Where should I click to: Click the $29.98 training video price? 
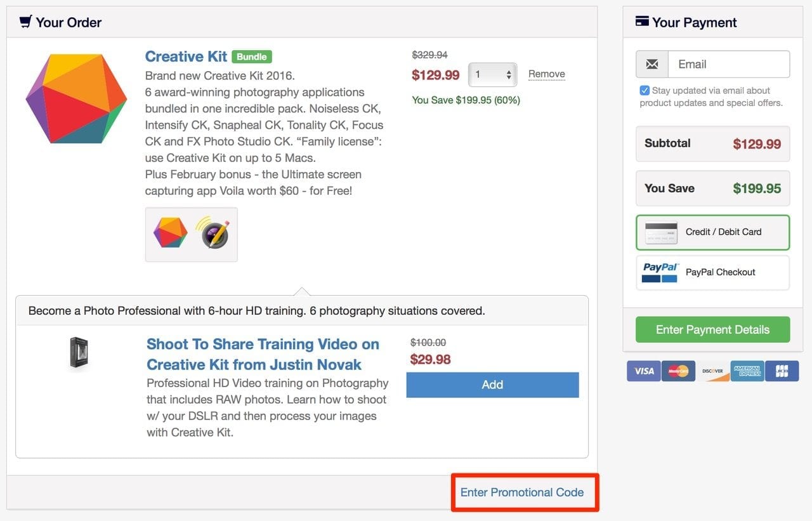pyautogui.click(x=431, y=359)
